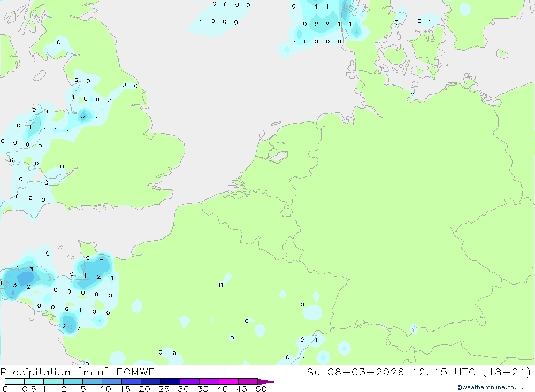This screenshot has height=392, width=535.
Task: Click the 'Su 08-03-2026' date label
Action: tap(356, 372)
